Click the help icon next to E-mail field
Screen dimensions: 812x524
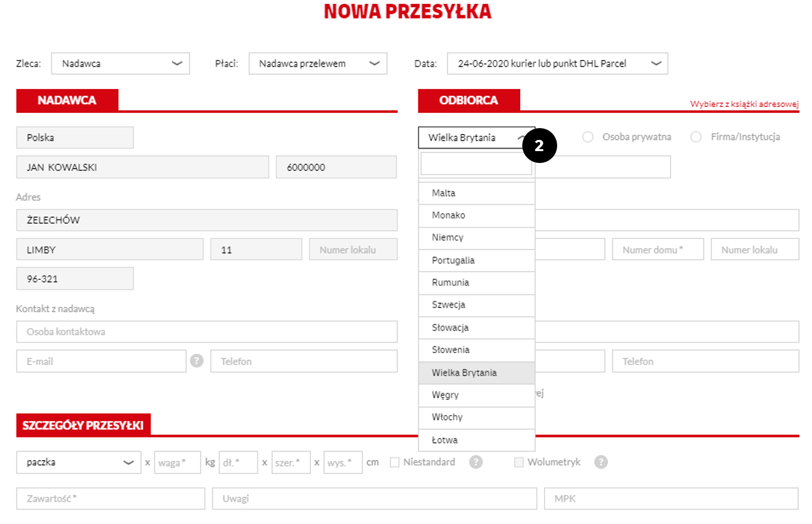click(x=197, y=361)
